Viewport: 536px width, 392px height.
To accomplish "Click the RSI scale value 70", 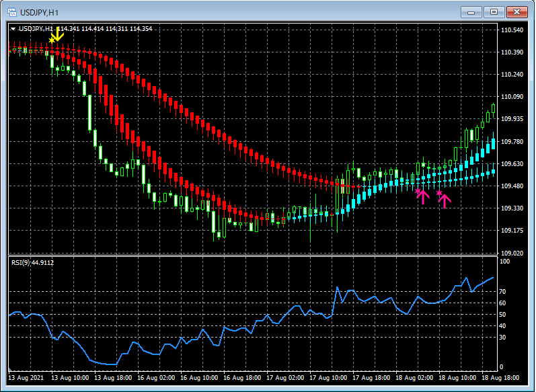I will coord(502,292).
